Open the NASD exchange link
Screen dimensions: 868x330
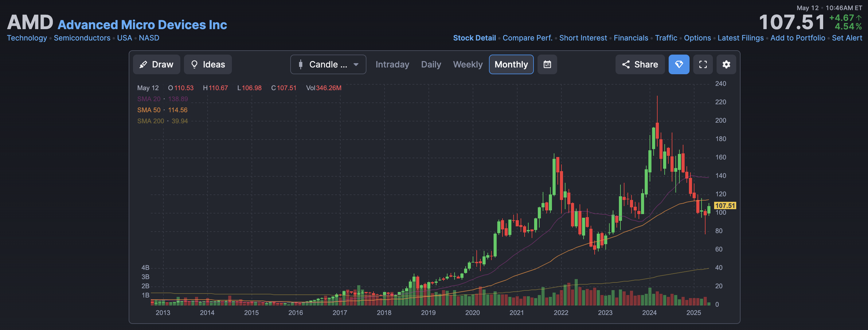tap(149, 38)
